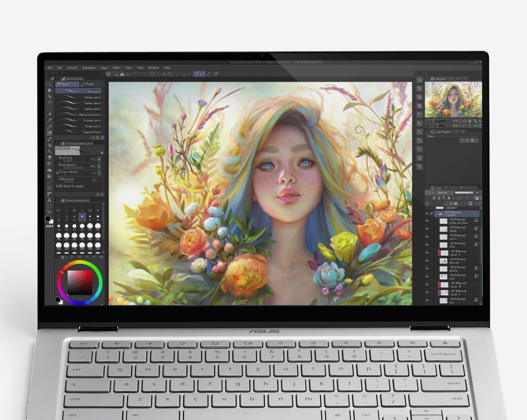The width and height of the screenshot is (527, 420).
Task: Select the Zoom magnifier tool
Action: click(49, 84)
